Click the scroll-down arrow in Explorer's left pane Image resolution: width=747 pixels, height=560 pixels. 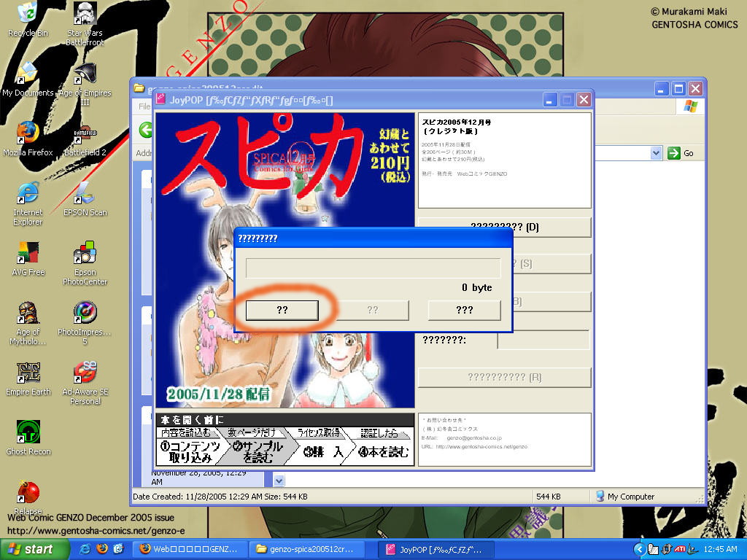pyautogui.click(x=279, y=481)
